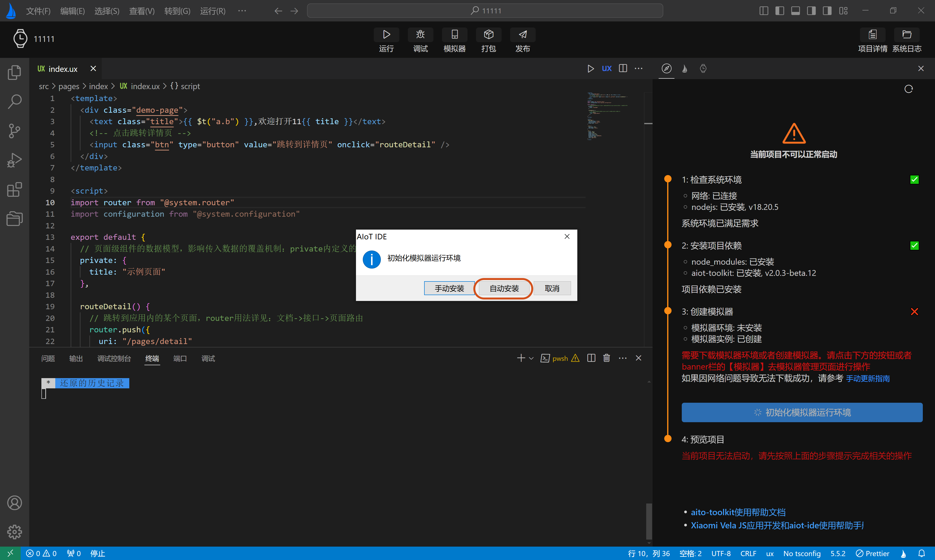Toggle the bottom panel layout button
This screenshot has height=560, width=935.
point(795,10)
